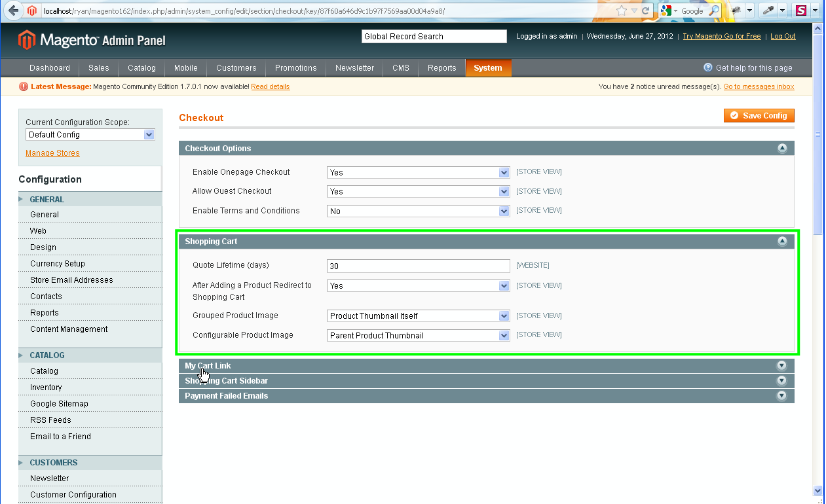The width and height of the screenshot is (826, 504).
Task: Select General in the configuration sidebar
Action: coord(45,215)
